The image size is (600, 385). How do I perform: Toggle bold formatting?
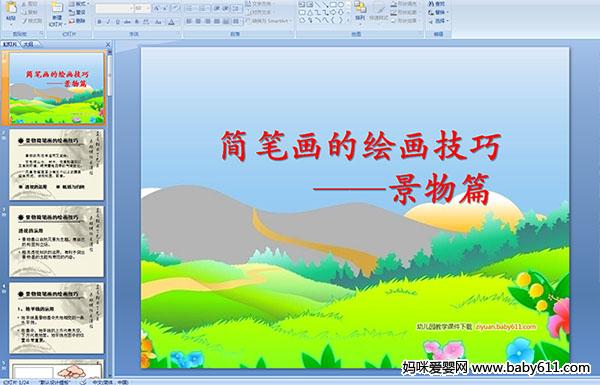pos(99,22)
